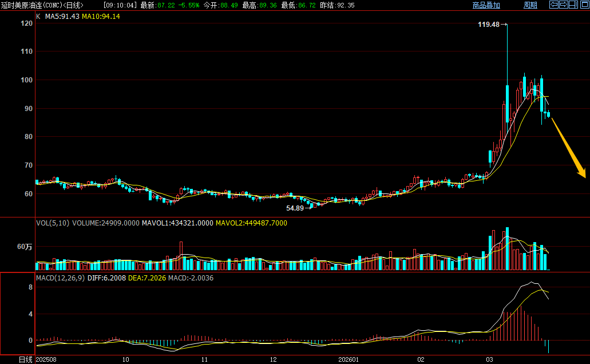The image size is (590, 364).
Task: Click the 日线 label on time axis
Action: click(x=26, y=359)
